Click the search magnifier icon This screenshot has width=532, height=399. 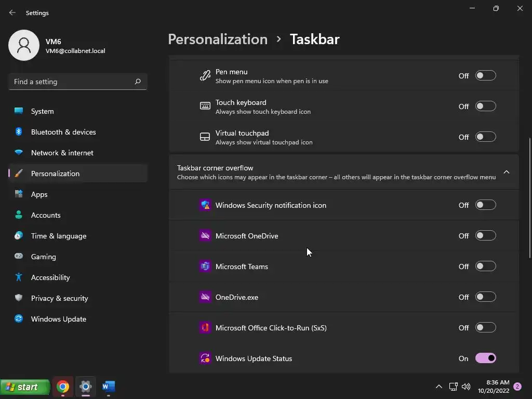138,82
